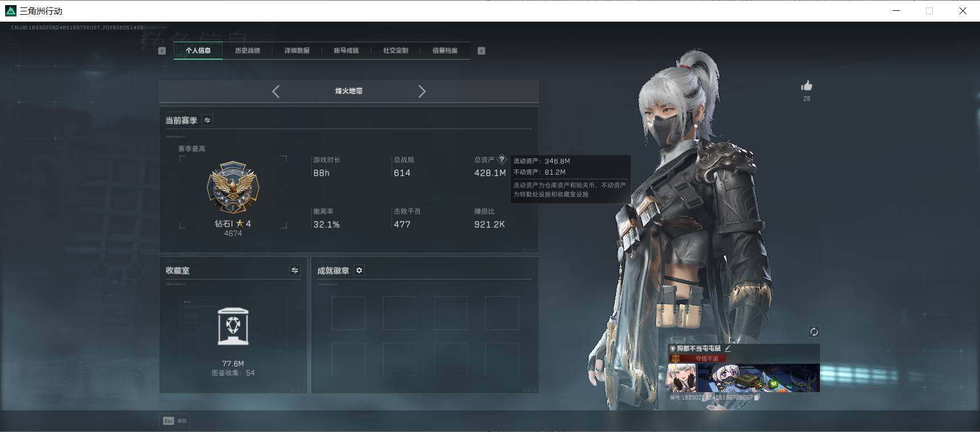The width and height of the screenshot is (980, 432).
Task: Open the 信誉档案 tab
Action: pos(445,51)
